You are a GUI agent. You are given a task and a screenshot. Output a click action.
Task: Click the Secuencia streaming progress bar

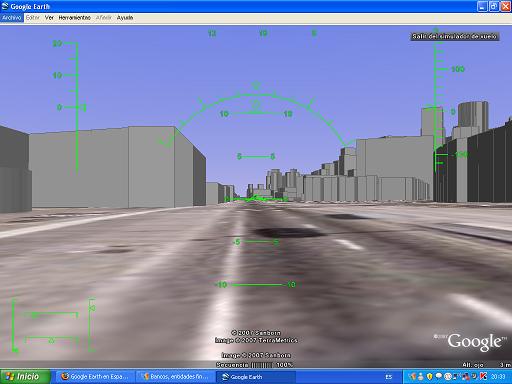(x=262, y=365)
